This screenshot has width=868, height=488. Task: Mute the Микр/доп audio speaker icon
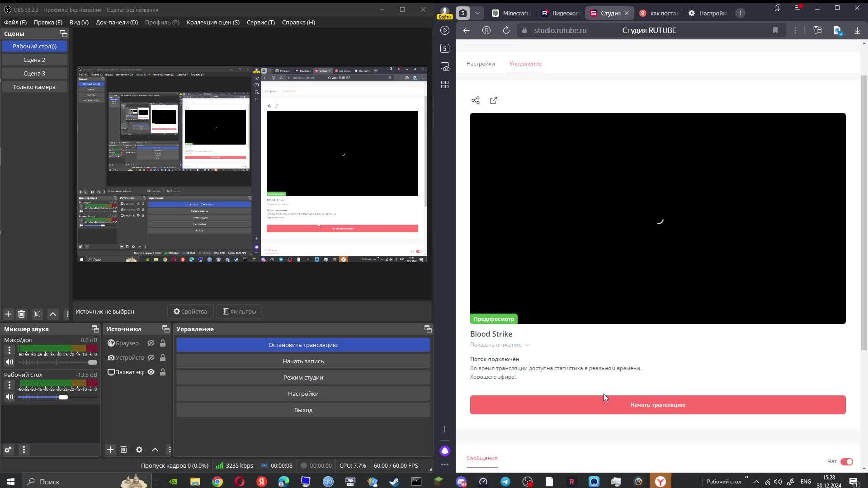pyautogui.click(x=9, y=362)
